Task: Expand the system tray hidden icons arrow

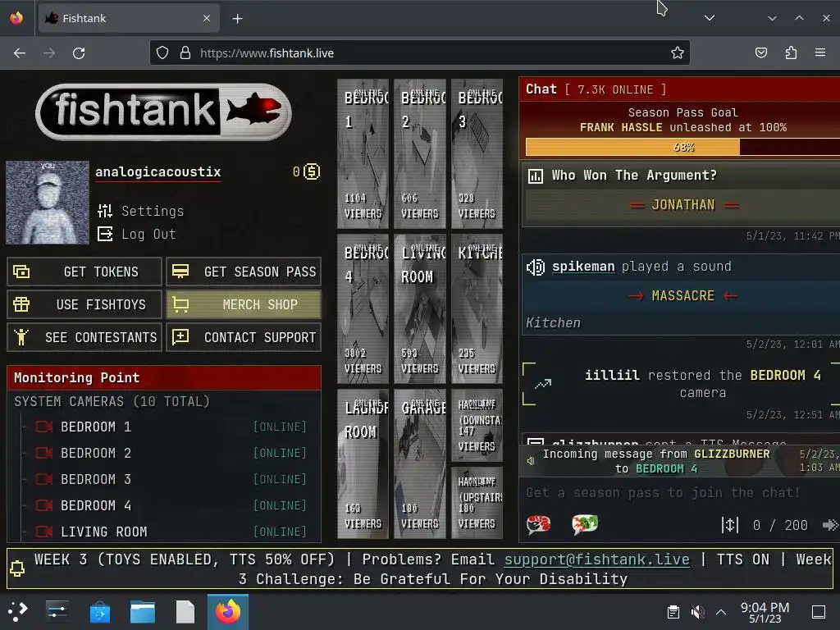Action: click(x=721, y=612)
